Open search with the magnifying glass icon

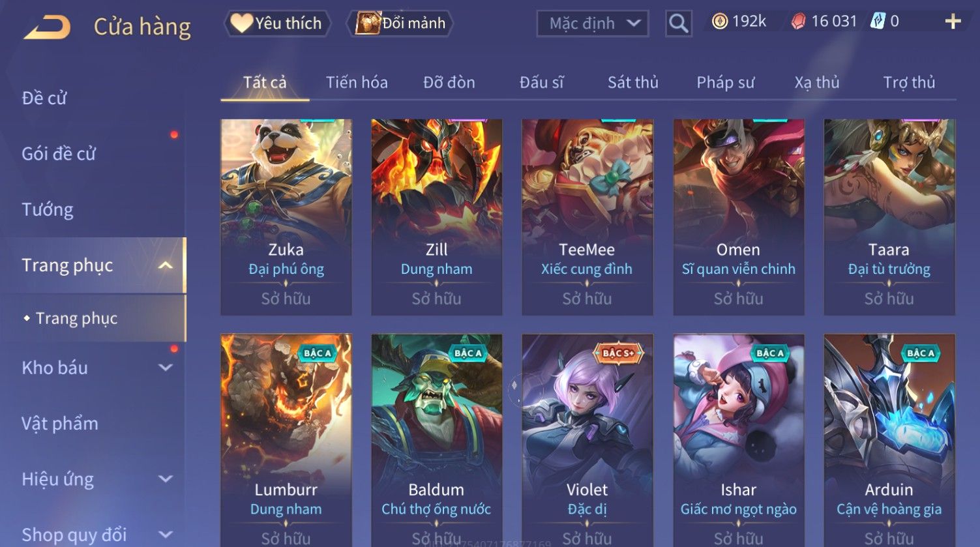(678, 23)
